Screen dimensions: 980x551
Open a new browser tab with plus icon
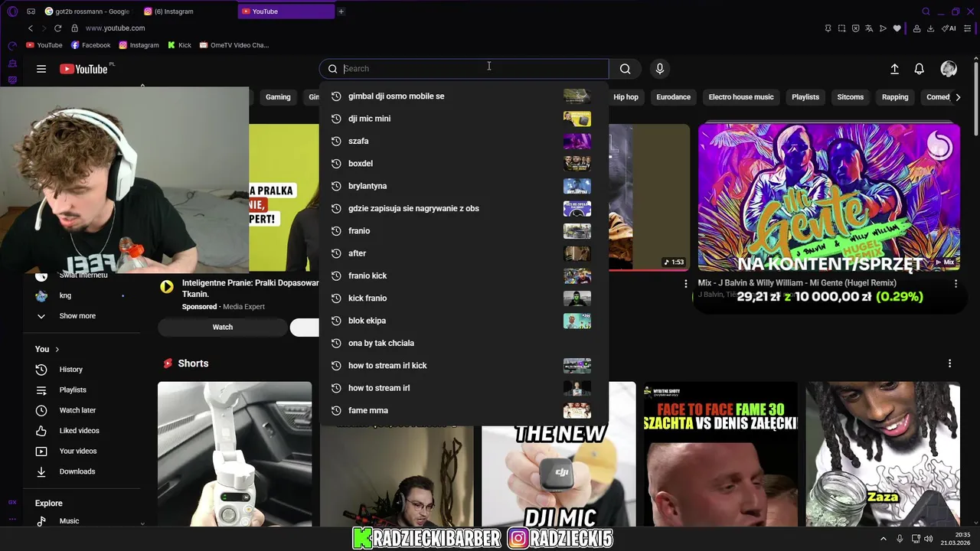[x=341, y=11]
